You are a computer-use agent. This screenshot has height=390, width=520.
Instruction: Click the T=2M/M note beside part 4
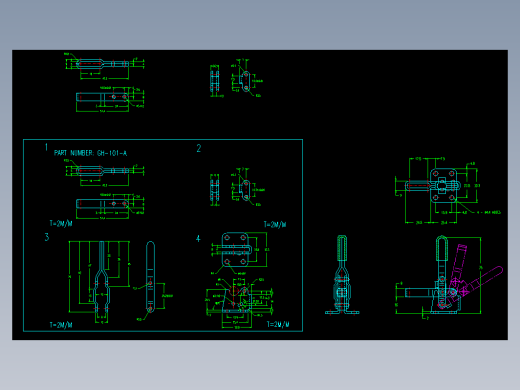(278, 324)
